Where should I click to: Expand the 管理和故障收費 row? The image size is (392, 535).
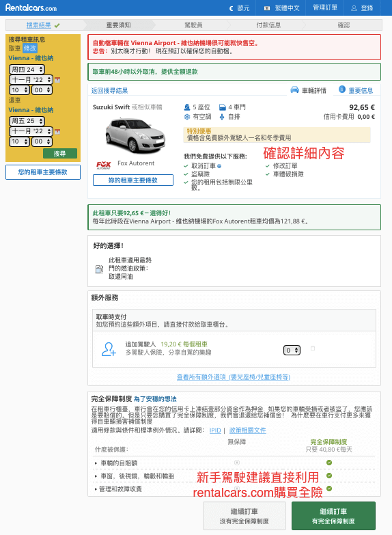(x=118, y=489)
